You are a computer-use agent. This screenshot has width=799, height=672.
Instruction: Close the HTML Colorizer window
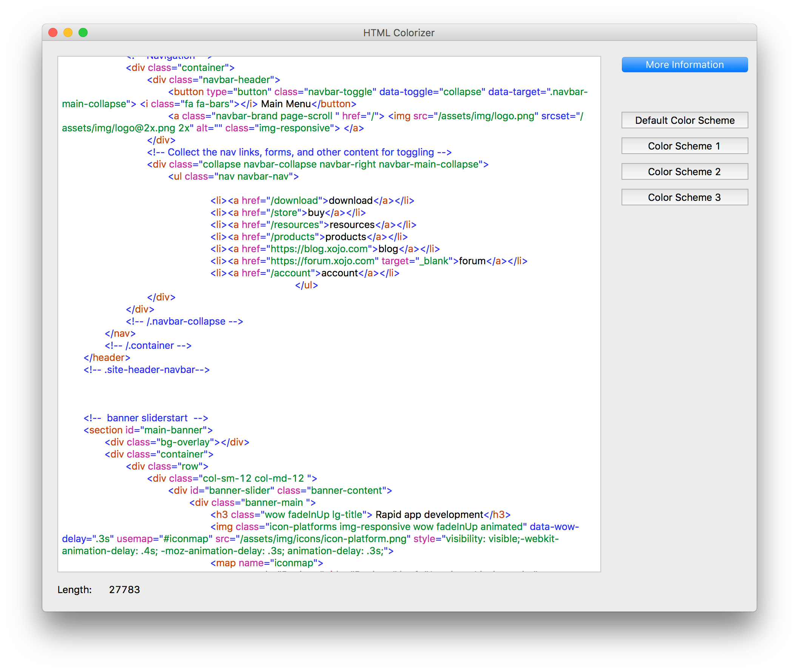click(53, 33)
